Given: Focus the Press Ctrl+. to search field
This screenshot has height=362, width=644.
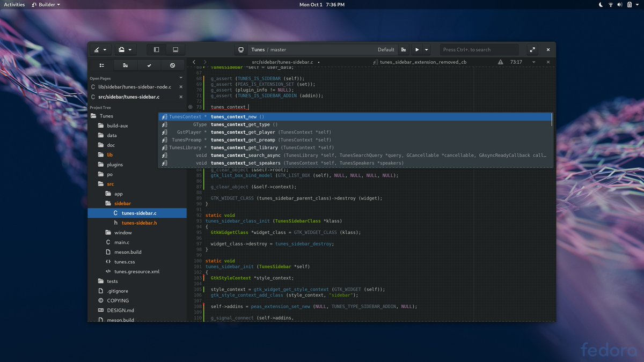Looking at the screenshot, I should (479, 49).
